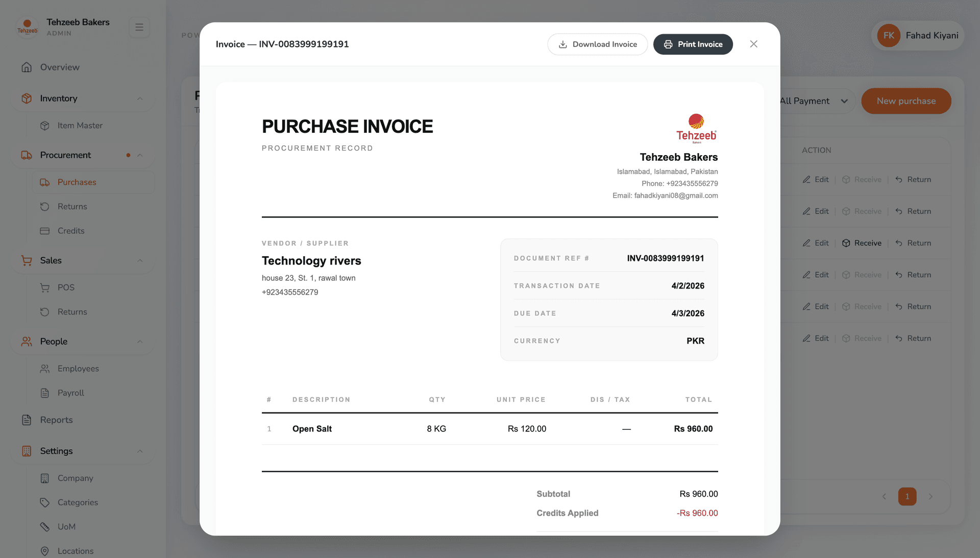The image size is (980, 558).
Task: Click the Item Master cube icon
Action: pyautogui.click(x=45, y=126)
